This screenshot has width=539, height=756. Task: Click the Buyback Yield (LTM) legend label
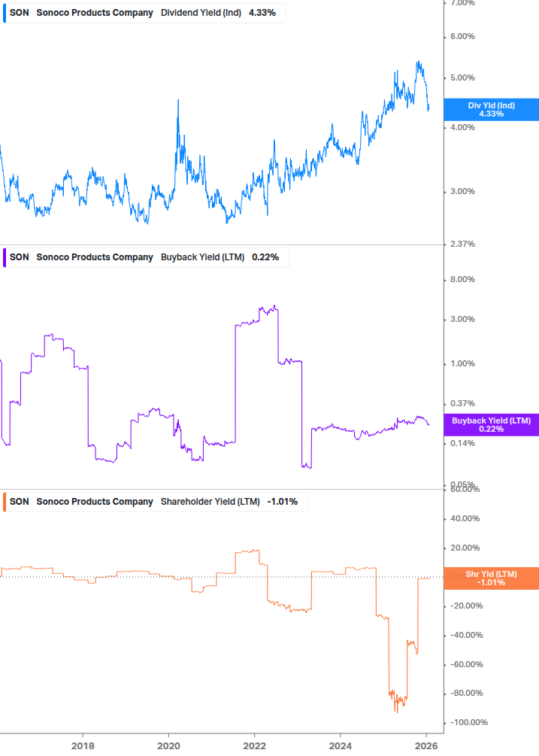[x=202, y=257]
